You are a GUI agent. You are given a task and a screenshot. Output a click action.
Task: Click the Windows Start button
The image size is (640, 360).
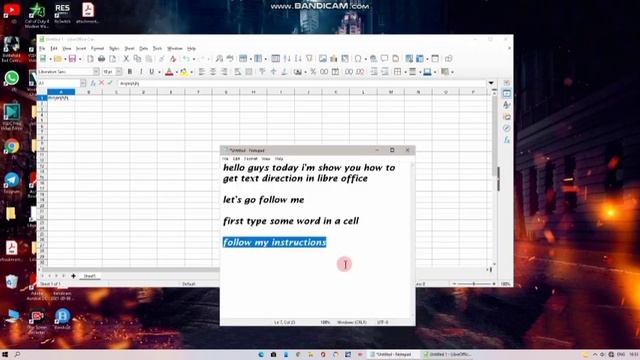(6, 354)
